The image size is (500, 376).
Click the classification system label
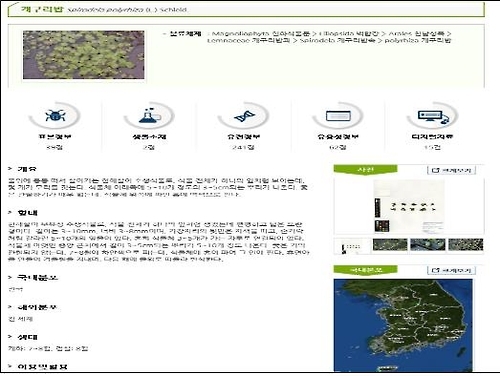point(185,34)
